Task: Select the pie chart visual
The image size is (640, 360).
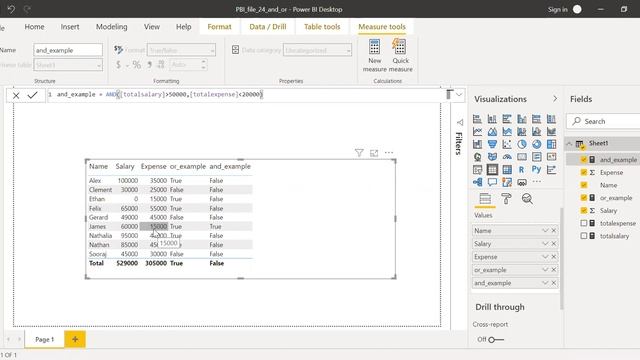Action: point(522,144)
